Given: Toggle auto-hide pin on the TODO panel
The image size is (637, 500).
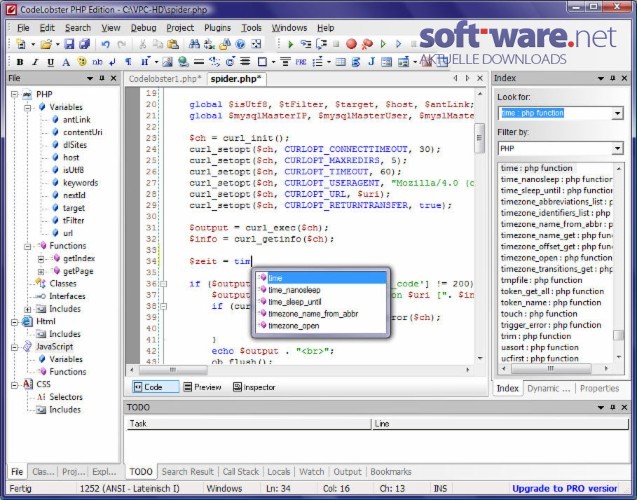Looking at the screenshot, I should [x=613, y=407].
